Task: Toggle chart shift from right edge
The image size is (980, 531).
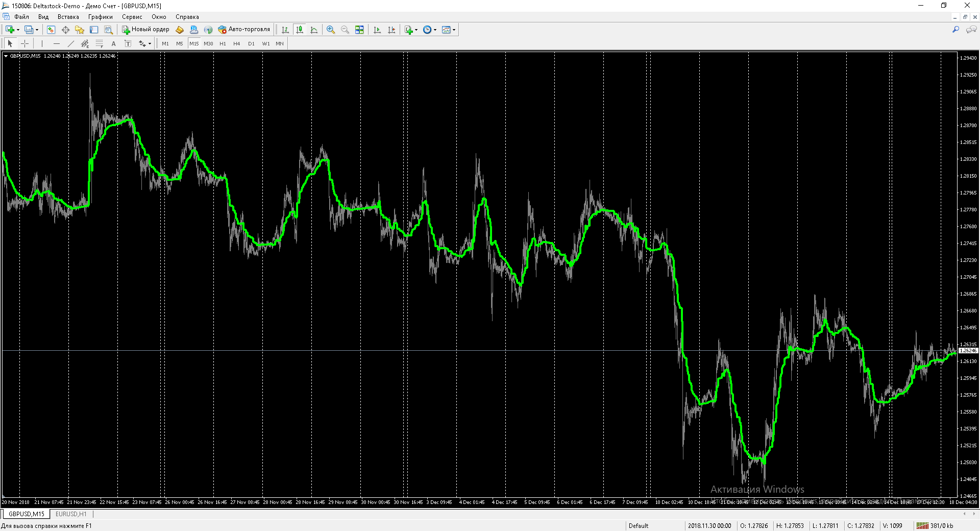Action: point(391,30)
